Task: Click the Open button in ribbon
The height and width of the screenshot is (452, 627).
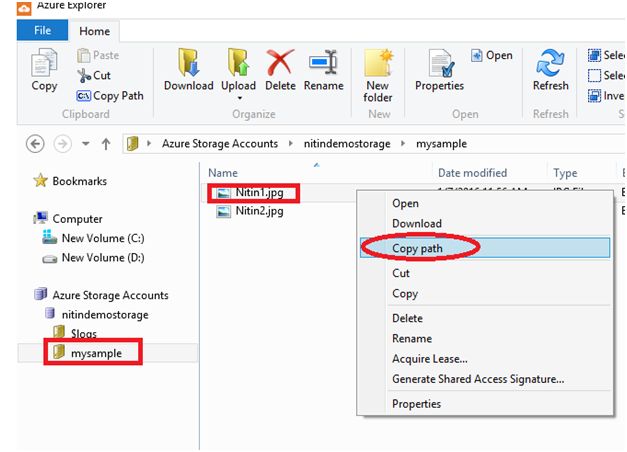Action: pos(492,56)
